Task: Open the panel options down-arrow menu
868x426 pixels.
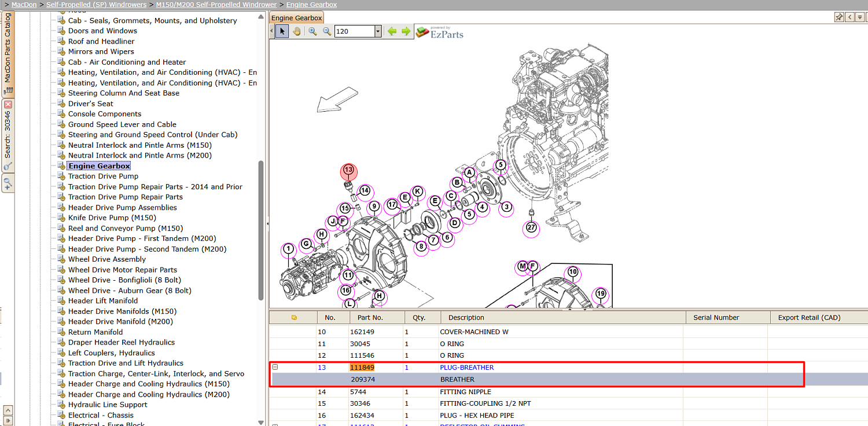Action: click(860, 17)
